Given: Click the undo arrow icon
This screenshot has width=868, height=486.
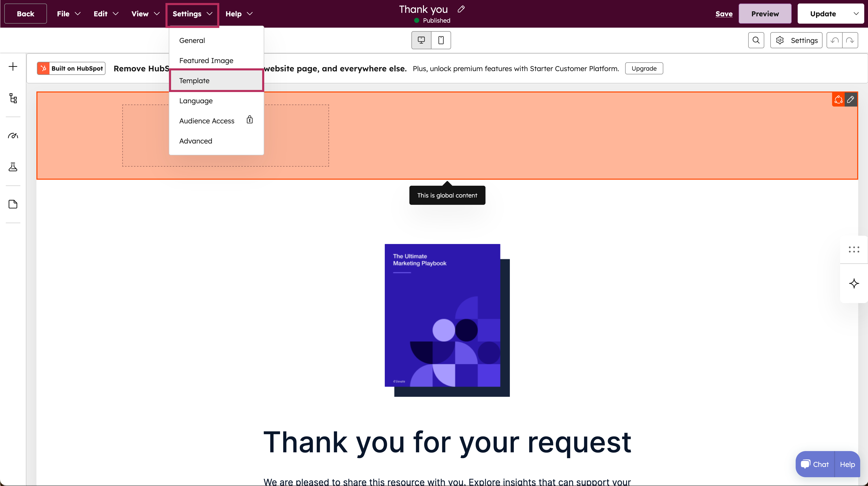Looking at the screenshot, I should (834, 40).
